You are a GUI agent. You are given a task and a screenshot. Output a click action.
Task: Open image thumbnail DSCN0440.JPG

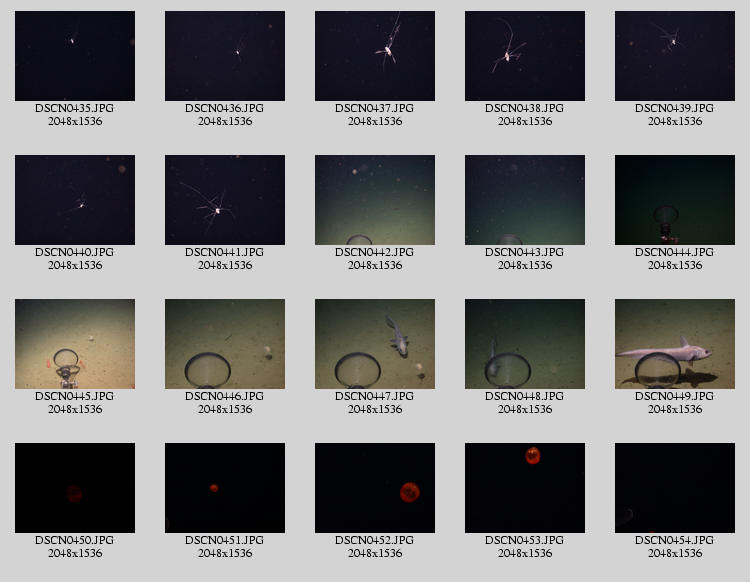[x=75, y=200]
